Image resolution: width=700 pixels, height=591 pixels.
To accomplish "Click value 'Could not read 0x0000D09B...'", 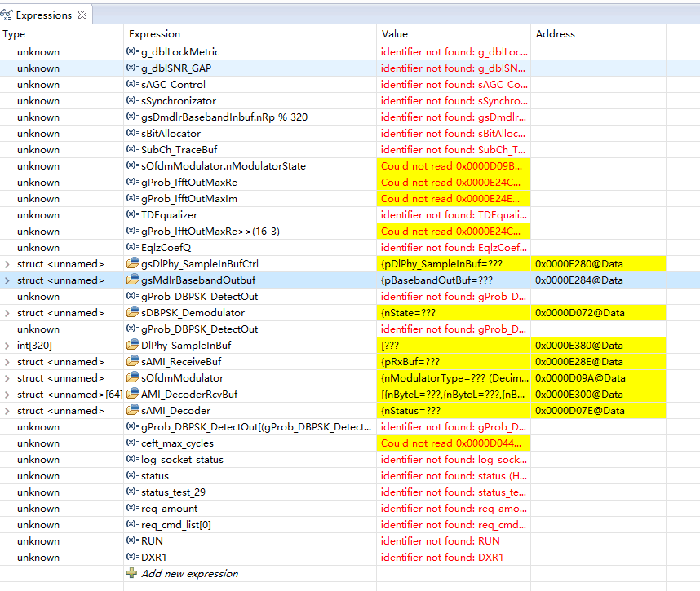I will pos(451,166).
